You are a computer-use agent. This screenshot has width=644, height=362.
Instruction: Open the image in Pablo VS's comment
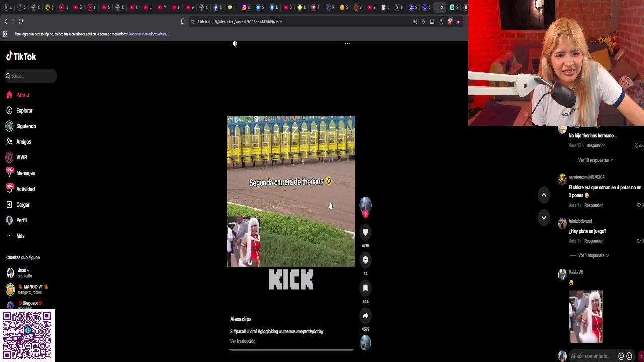[x=586, y=317]
